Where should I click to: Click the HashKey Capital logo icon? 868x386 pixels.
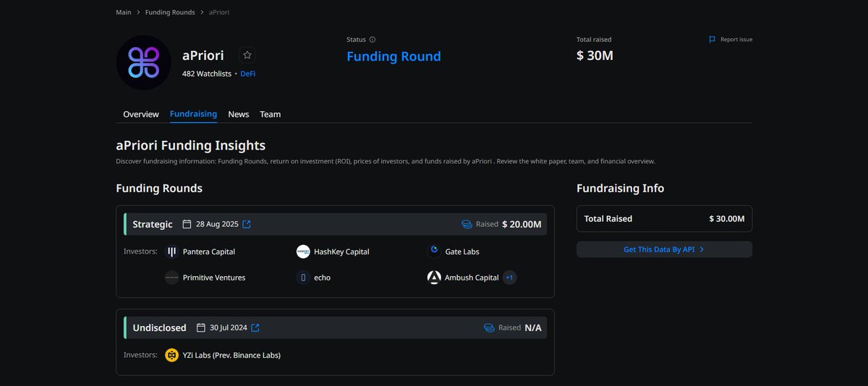click(303, 252)
